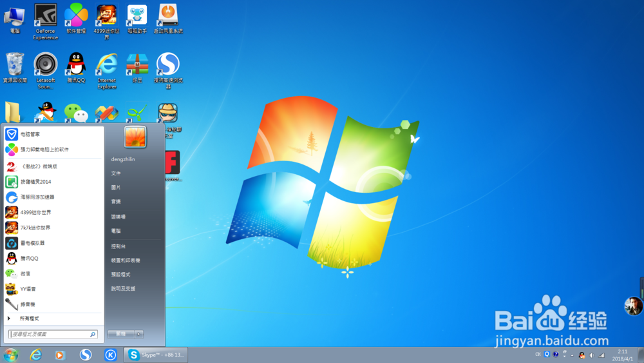Open the 电脑 computer desktop icon

[15, 19]
